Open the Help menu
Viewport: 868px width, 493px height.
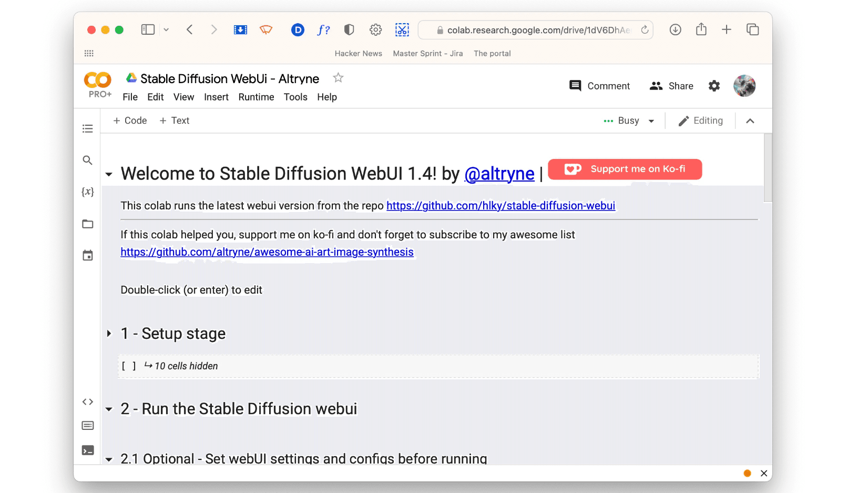pos(327,97)
